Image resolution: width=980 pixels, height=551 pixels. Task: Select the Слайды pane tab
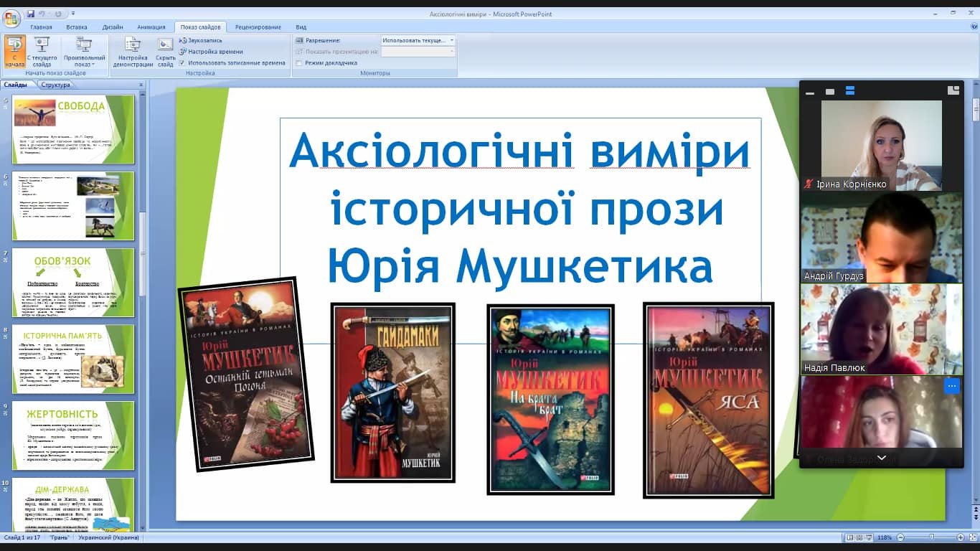(x=16, y=85)
